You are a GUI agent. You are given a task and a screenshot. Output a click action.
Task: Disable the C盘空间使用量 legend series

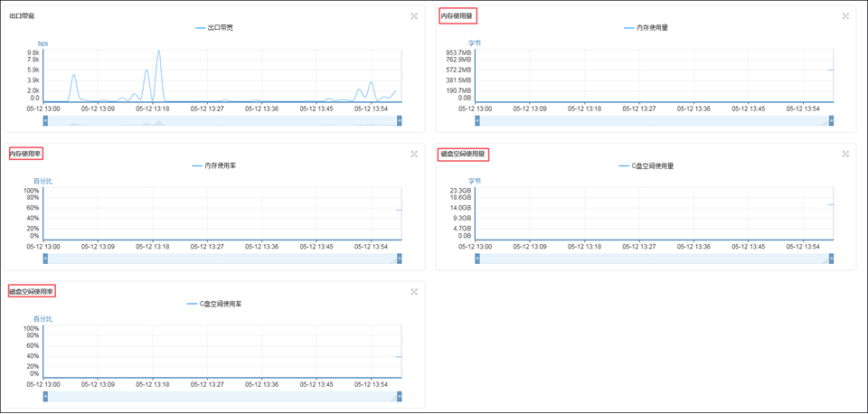pos(646,166)
